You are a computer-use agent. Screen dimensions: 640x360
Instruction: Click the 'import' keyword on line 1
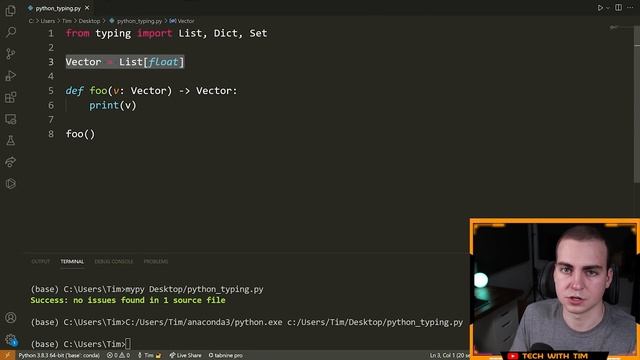[x=155, y=33]
